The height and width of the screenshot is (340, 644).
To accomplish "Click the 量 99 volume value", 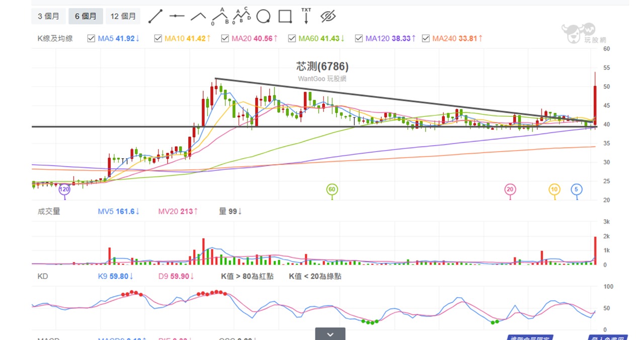I will (x=231, y=212).
